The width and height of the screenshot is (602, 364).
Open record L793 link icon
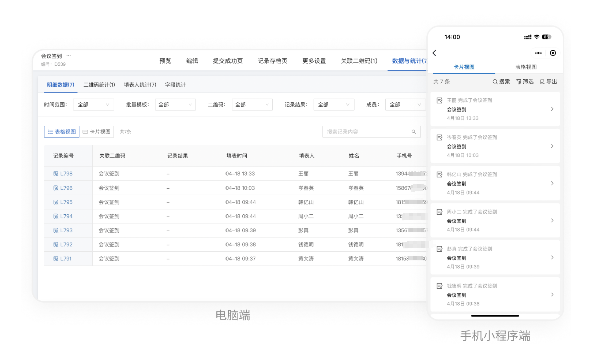[56, 230]
